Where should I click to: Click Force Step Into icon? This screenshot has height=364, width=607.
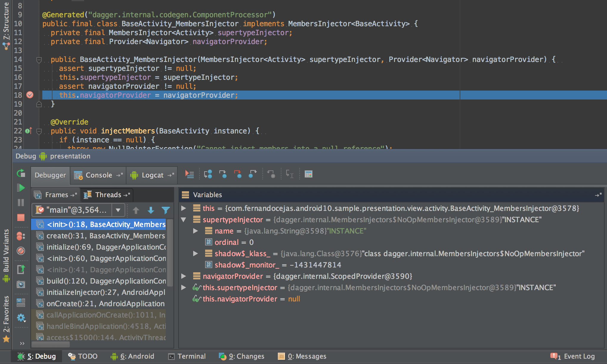click(x=238, y=174)
